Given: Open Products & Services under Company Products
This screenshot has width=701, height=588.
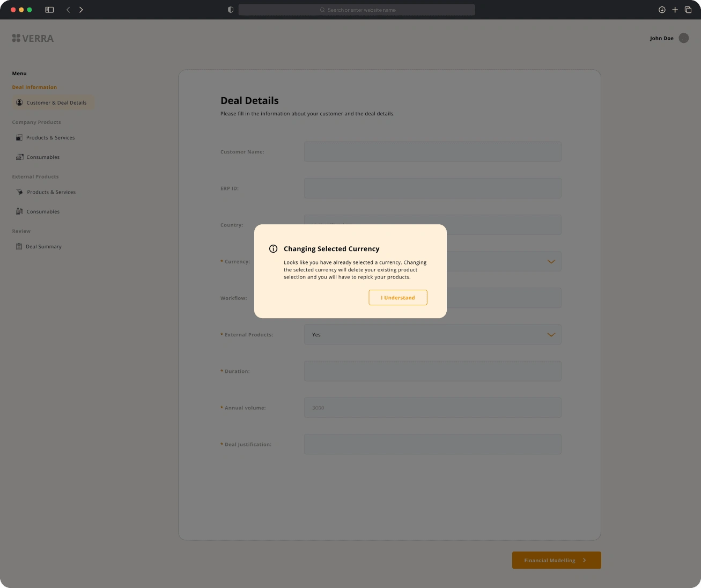Looking at the screenshot, I should point(50,138).
